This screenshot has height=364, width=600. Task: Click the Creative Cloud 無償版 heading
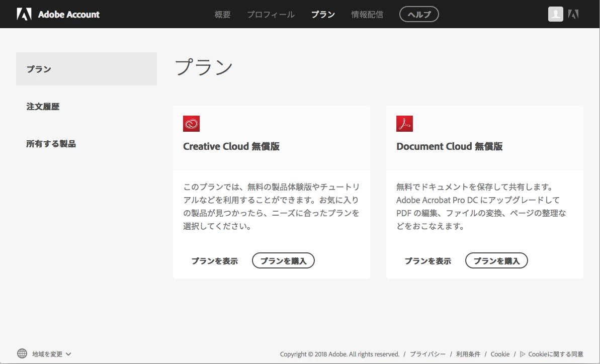click(x=231, y=146)
